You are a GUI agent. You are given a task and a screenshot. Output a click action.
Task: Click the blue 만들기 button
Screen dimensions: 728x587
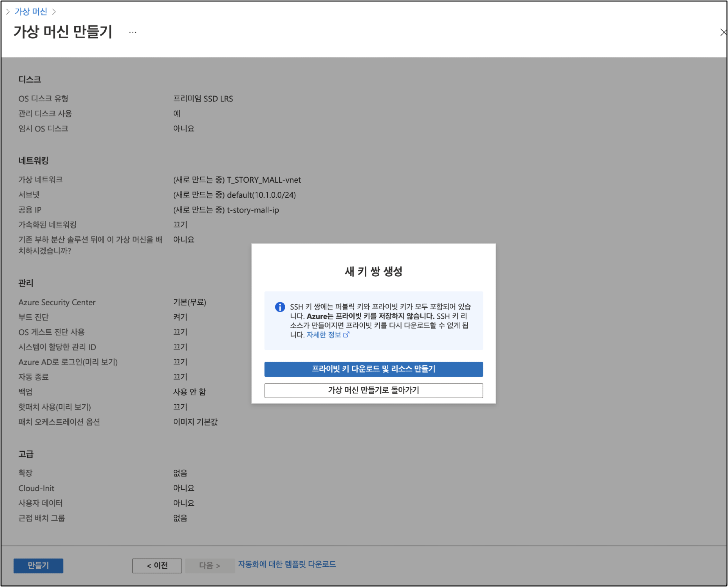pos(38,565)
